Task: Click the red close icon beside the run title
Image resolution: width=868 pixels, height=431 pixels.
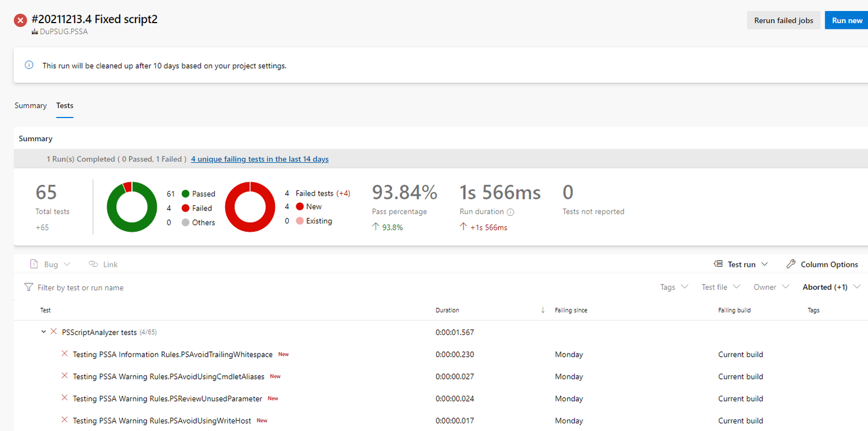Action: coord(20,20)
